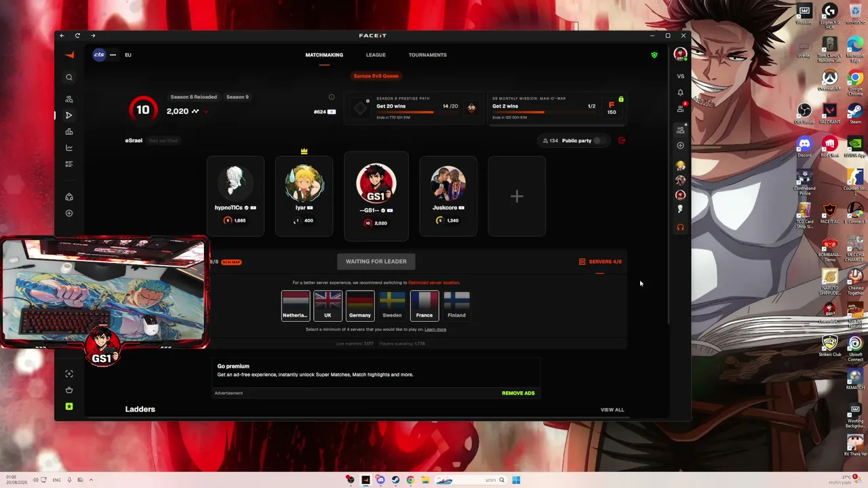
Task: Open the OBS Studio desktop shortcut
Action: (x=804, y=113)
